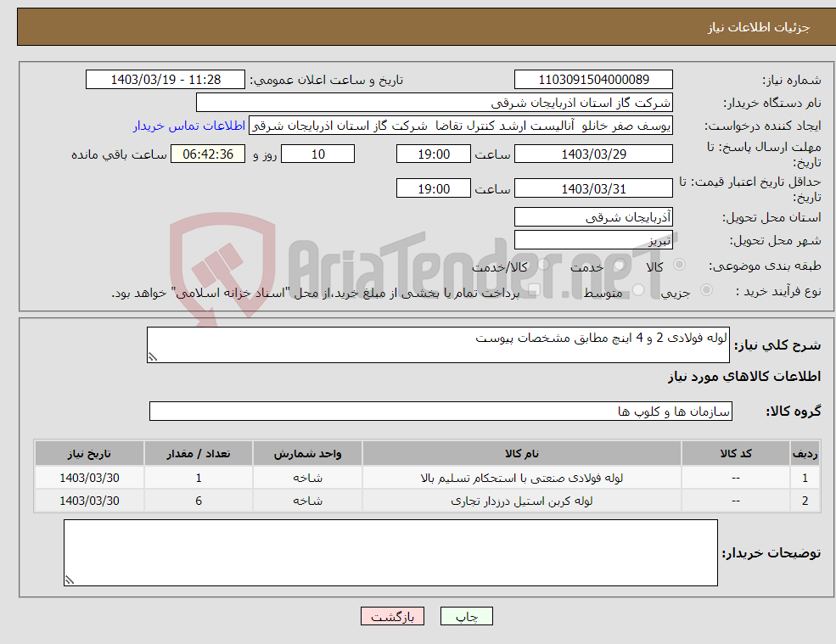Click the تاریخ نیاز column header
This screenshot has height=644, width=836.
point(90,454)
